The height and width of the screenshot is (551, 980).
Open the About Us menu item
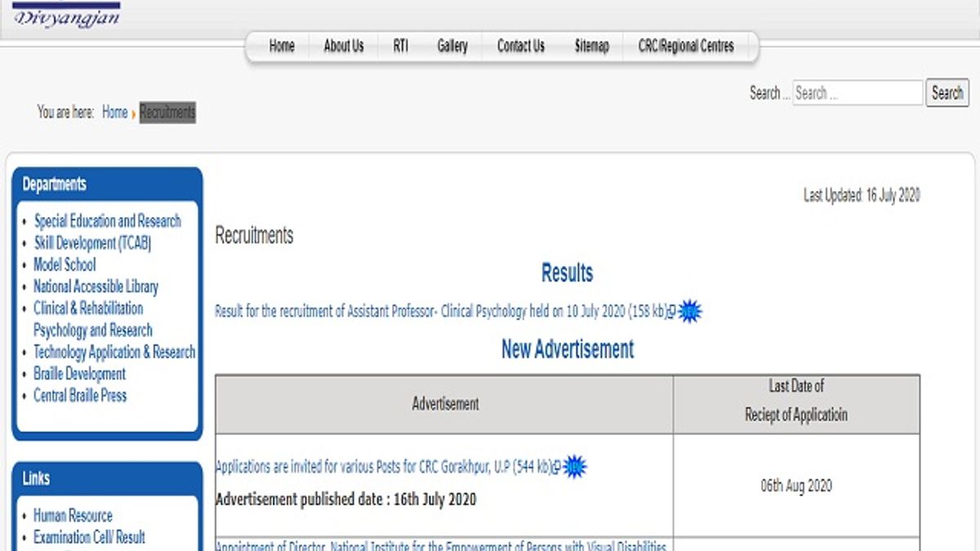[344, 47]
